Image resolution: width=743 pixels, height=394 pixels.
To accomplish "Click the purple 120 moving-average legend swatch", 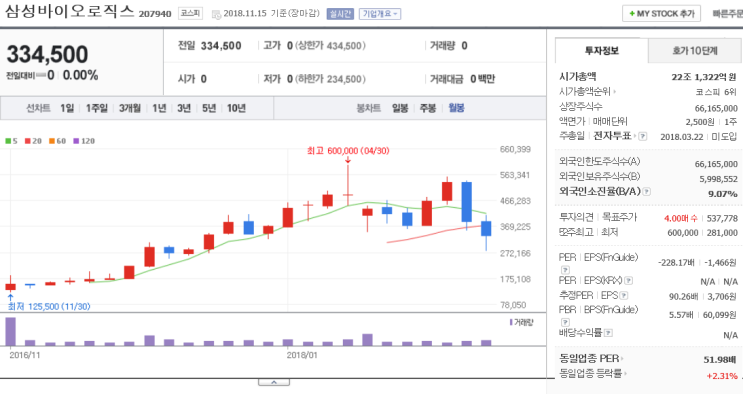I will [76, 141].
